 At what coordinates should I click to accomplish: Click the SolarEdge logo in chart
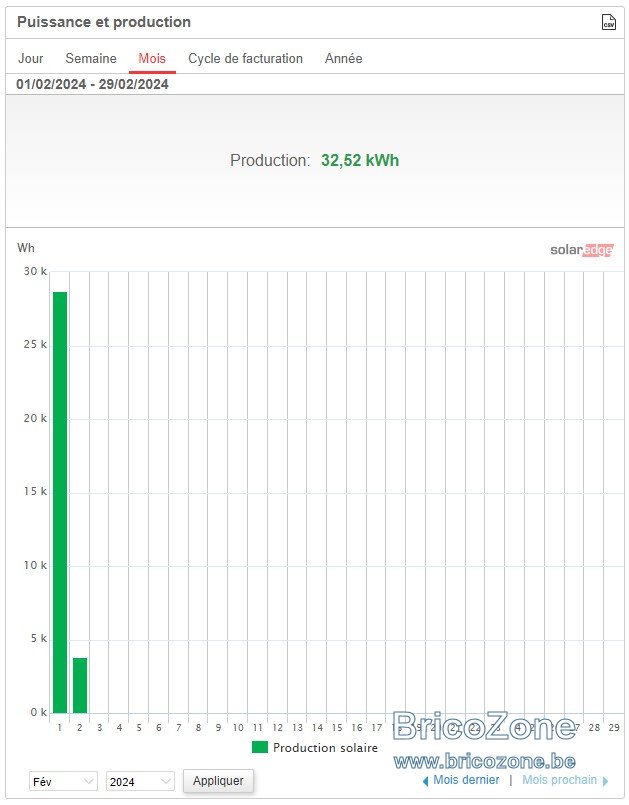581,250
